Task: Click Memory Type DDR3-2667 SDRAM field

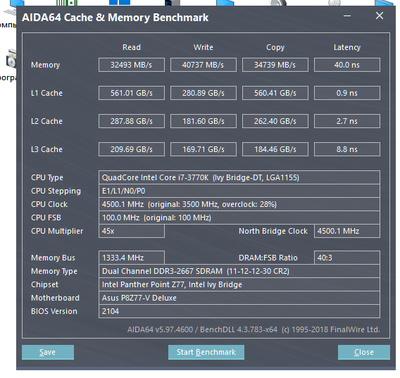Action: (x=239, y=271)
